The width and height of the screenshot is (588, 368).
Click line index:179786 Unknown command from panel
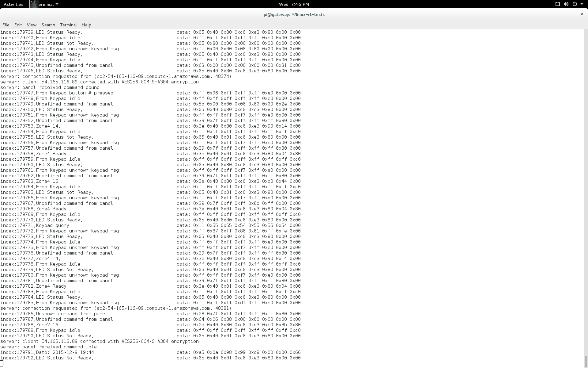pyautogui.click(x=150, y=314)
